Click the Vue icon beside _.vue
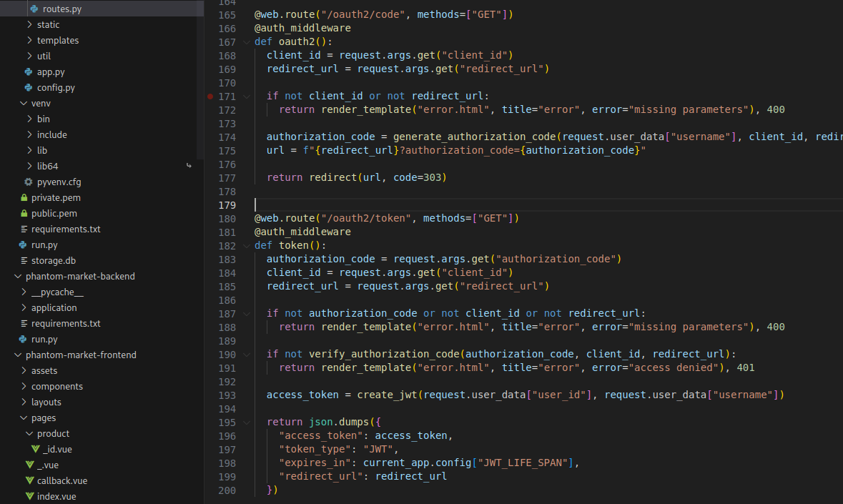 (x=30, y=465)
